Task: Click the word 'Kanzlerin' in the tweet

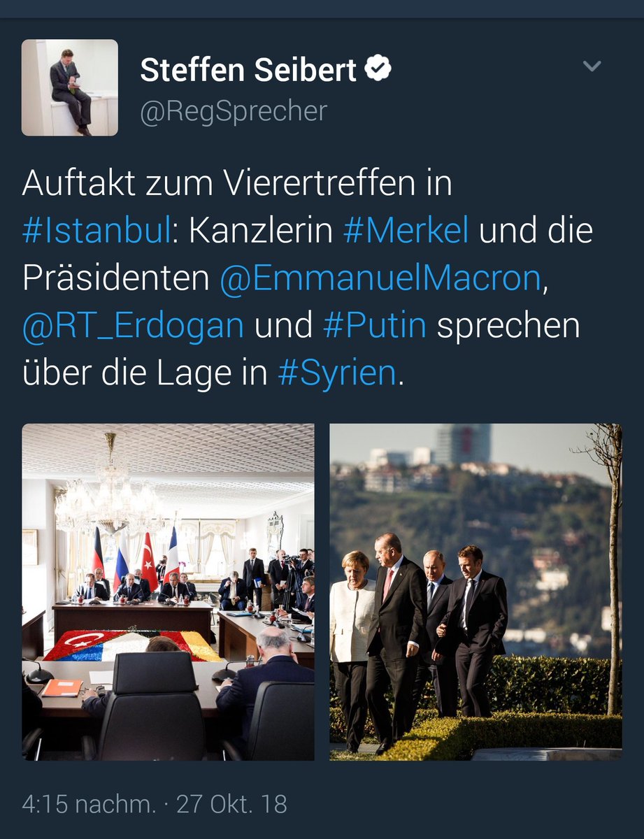Action: coord(261,231)
